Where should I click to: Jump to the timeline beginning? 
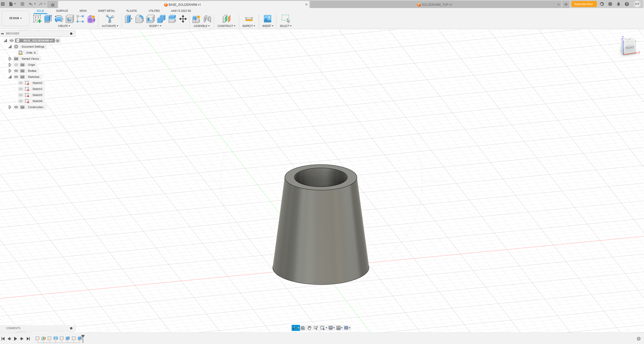3,339
